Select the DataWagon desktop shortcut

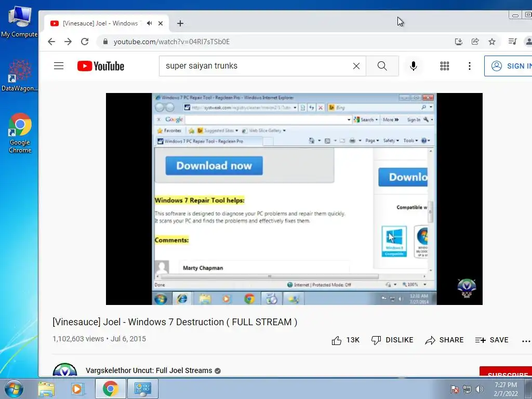(19, 75)
